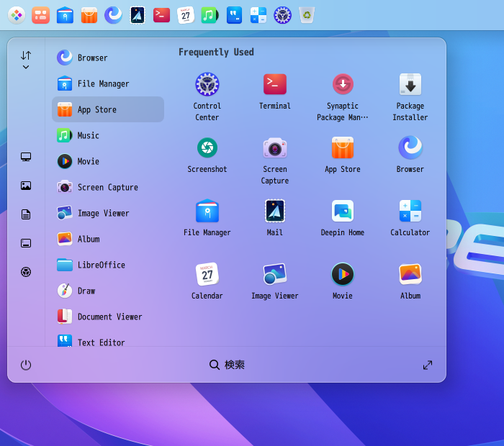The width and height of the screenshot is (504, 446).
Task: Choose Draw from the app list
Action: coord(86,291)
